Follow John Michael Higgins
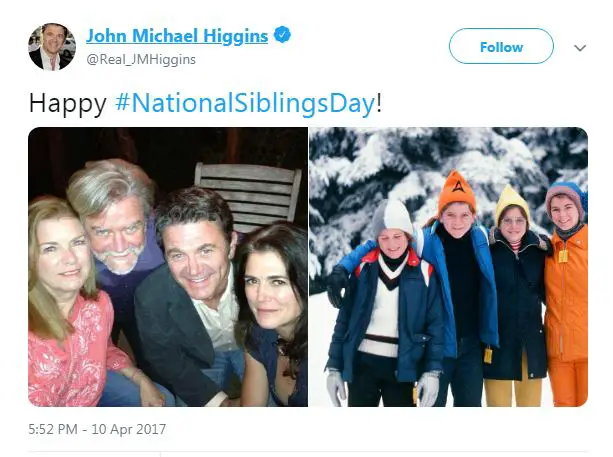Screen dimensions: 613x457 (501, 46)
